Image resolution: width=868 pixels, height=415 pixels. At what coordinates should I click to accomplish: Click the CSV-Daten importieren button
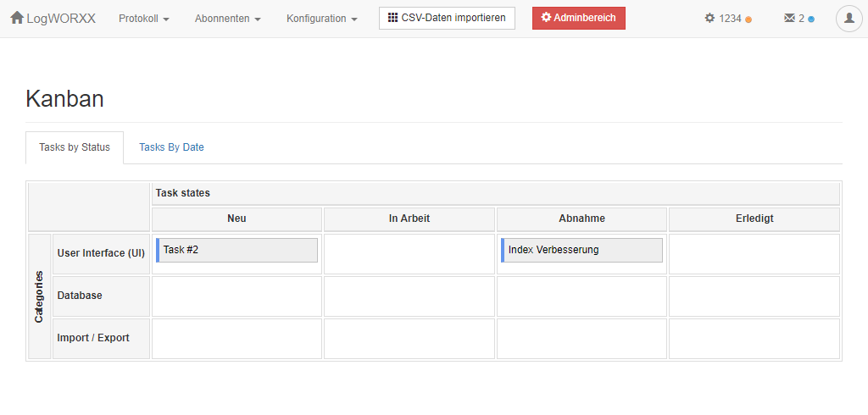click(448, 19)
